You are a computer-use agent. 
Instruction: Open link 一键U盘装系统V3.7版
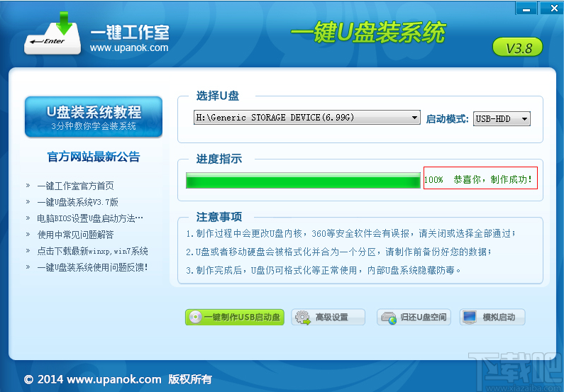78,202
